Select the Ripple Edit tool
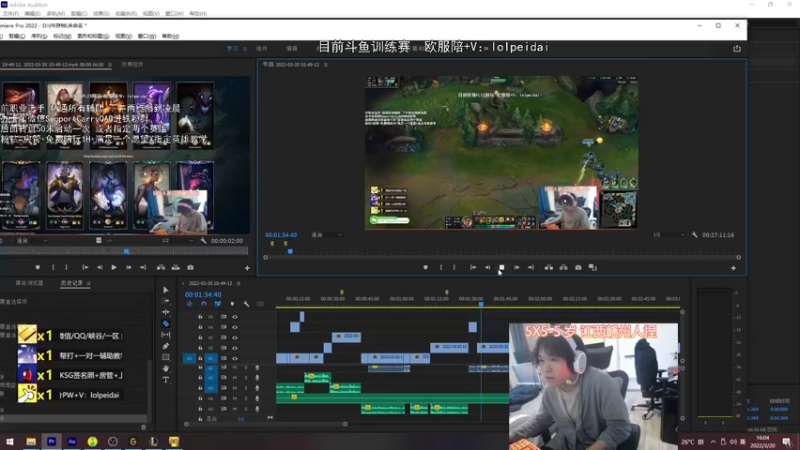 (166, 312)
